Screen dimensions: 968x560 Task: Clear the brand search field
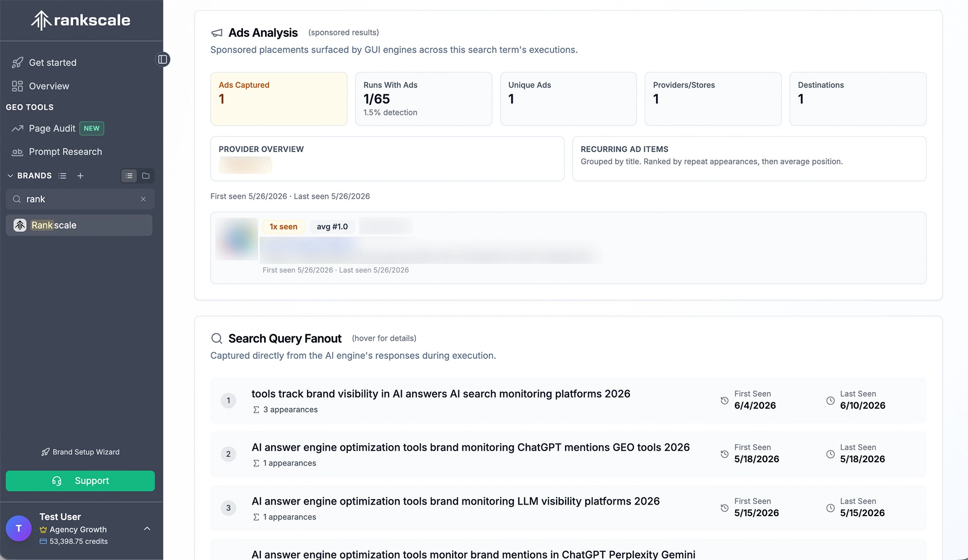(x=143, y=199)
